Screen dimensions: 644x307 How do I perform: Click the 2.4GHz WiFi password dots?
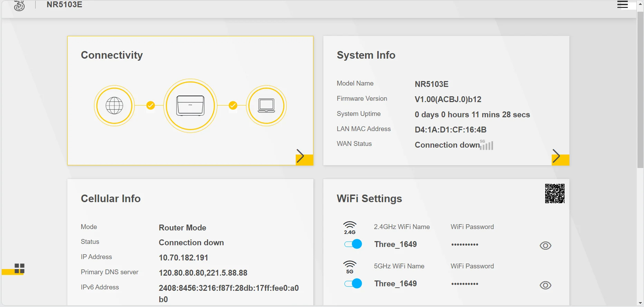coord(465,245)
